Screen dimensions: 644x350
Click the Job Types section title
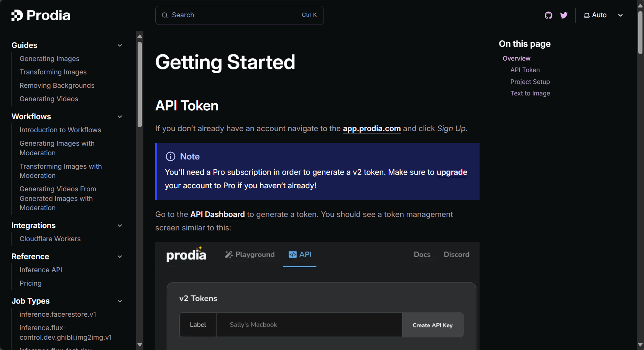31,301
